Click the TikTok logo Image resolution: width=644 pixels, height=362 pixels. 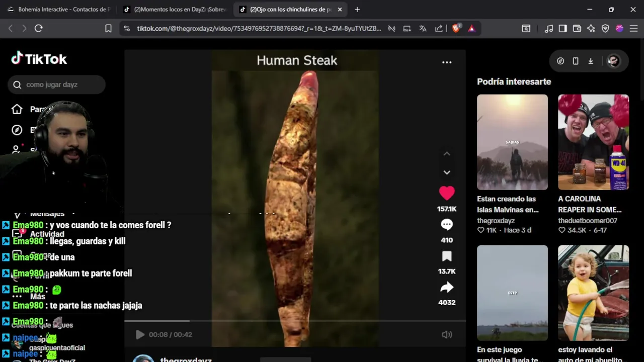pos(39,59)
